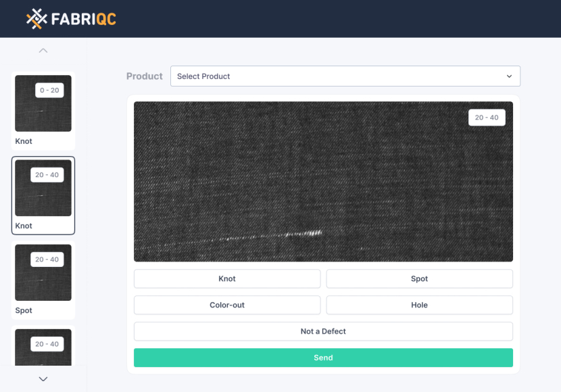The height and width of the screenshot is (392, 561).
Task: Select the 0 - 20 Knot thumbnail
Action: tap(43, 111)
